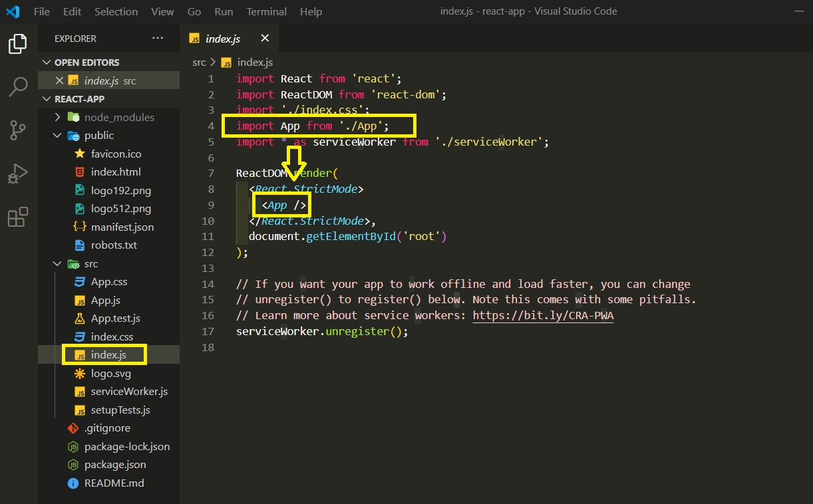Open the File menu

coord(41,11)
